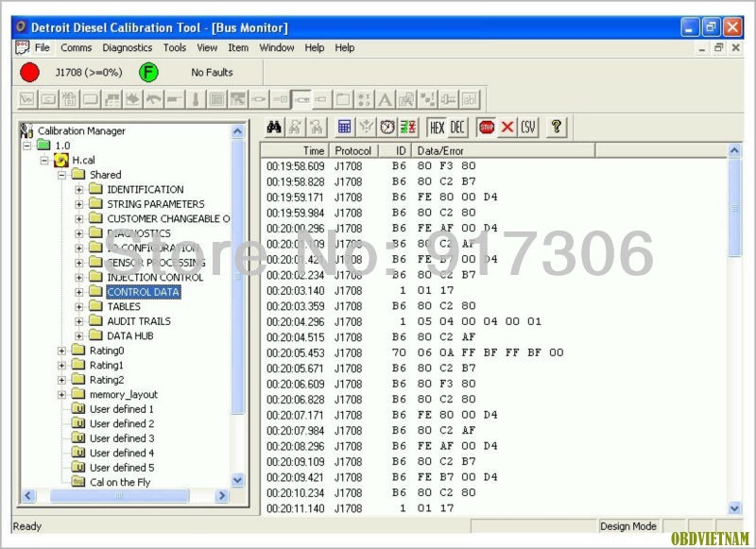756x549 pixels.
Task: Expand the memory_layout folder
Action: coord(61,395)
